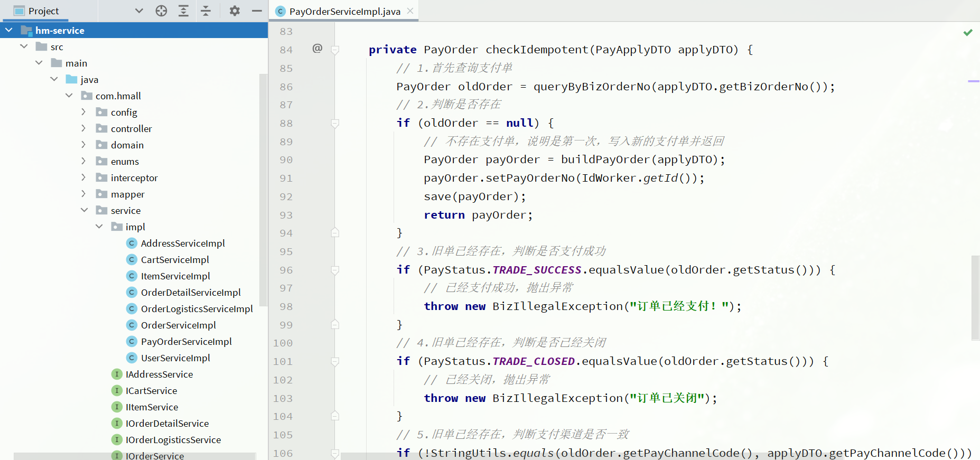980x460 pixels.
Task: Click on queryByBizOrderNo method call
Action: 592,87
